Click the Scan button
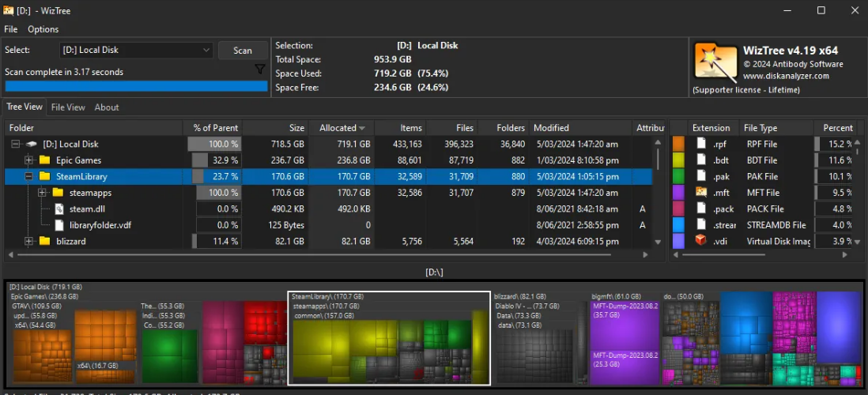This screenshot has width=868, height=395. click(x=243, y=51)
